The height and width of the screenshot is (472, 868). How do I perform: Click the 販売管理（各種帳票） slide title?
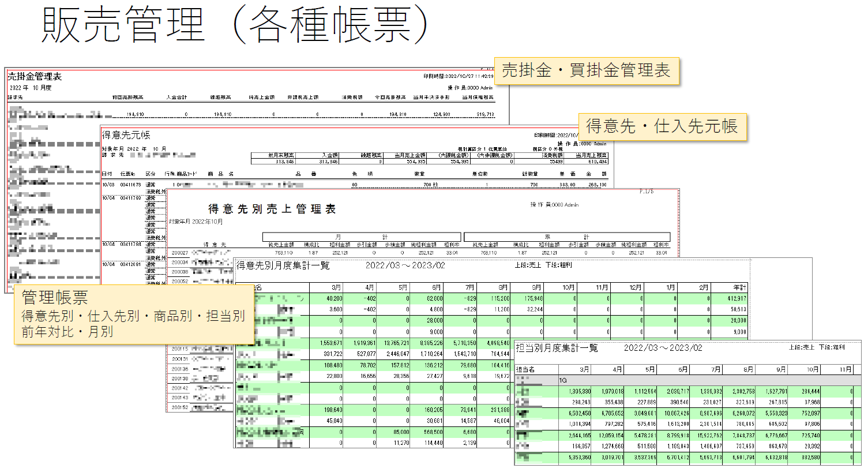(236, 26)
